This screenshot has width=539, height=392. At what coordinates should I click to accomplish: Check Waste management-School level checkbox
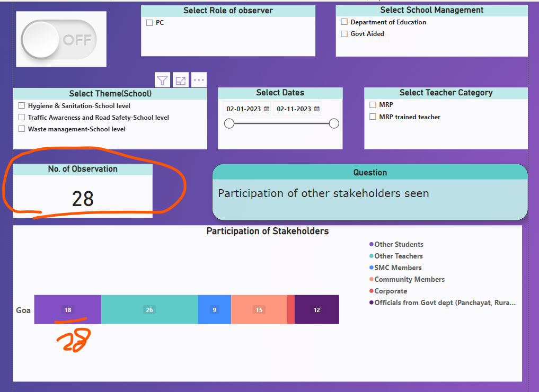pyautogui.click(x=22, y=129)
